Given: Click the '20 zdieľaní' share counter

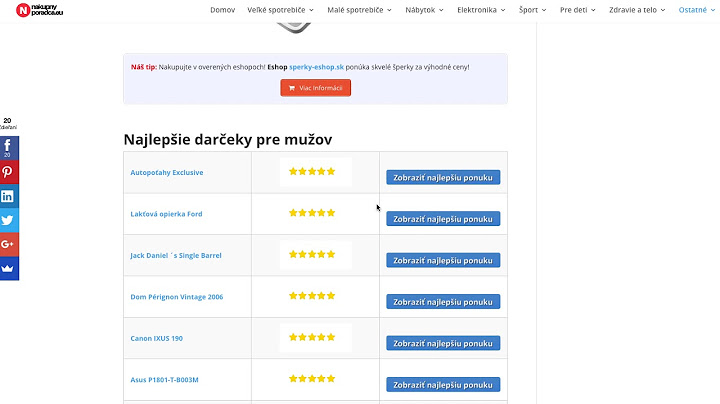Looking at the screenshot, I should (x=8, y=123).
